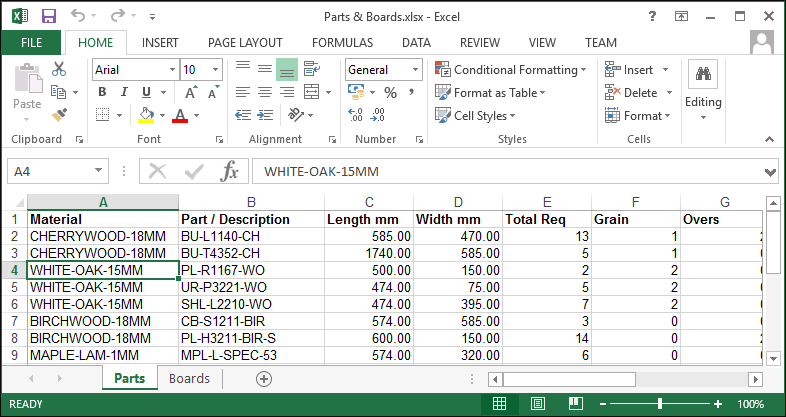Redo the last action
Screen dimensions: 786x417
pos(118,16)
